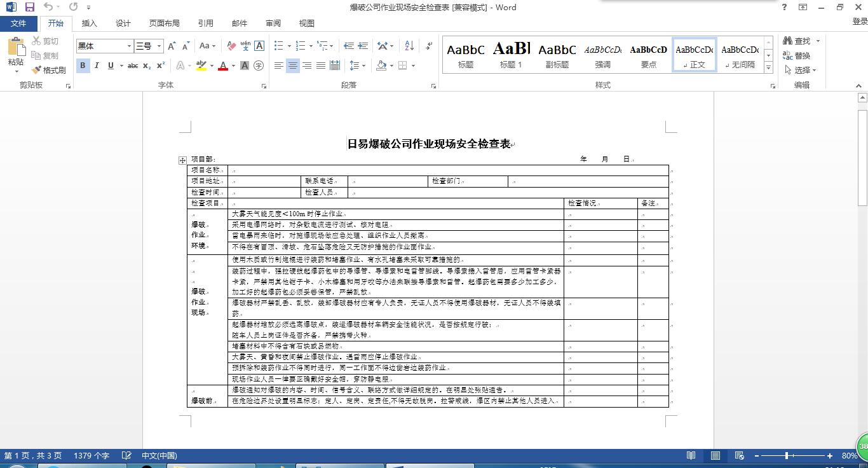Align text left
868x468 pixels.
coord(279,65)
